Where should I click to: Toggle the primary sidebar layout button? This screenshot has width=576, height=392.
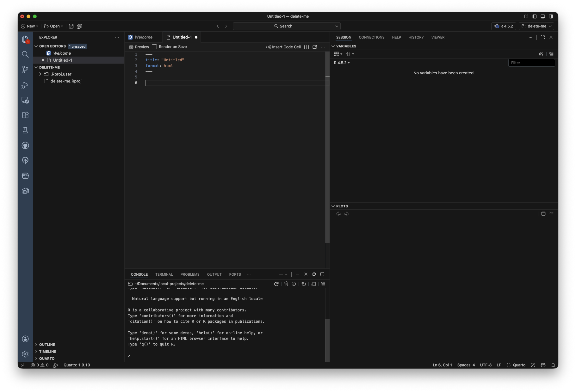[x=535, y=16]
